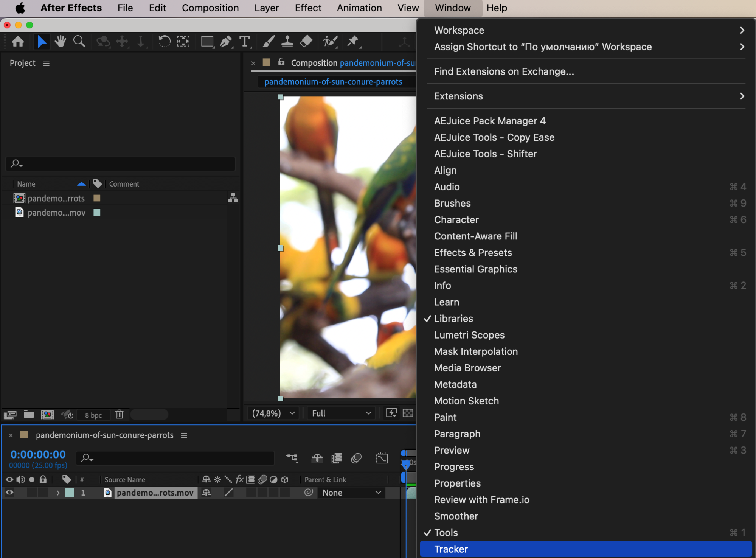Select the Pen tool in the toolbar

point(226,41)
